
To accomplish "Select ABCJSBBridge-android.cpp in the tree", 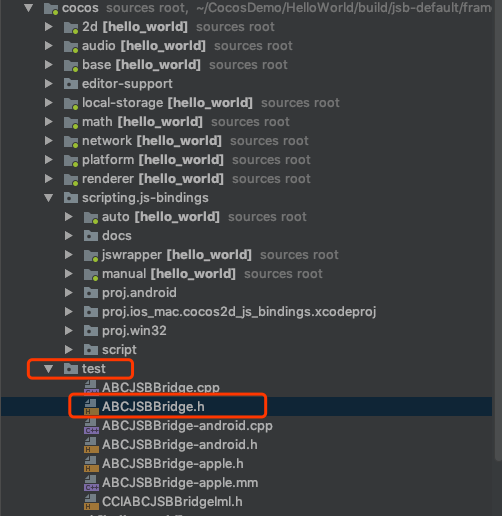I will (x=187, y=426).
